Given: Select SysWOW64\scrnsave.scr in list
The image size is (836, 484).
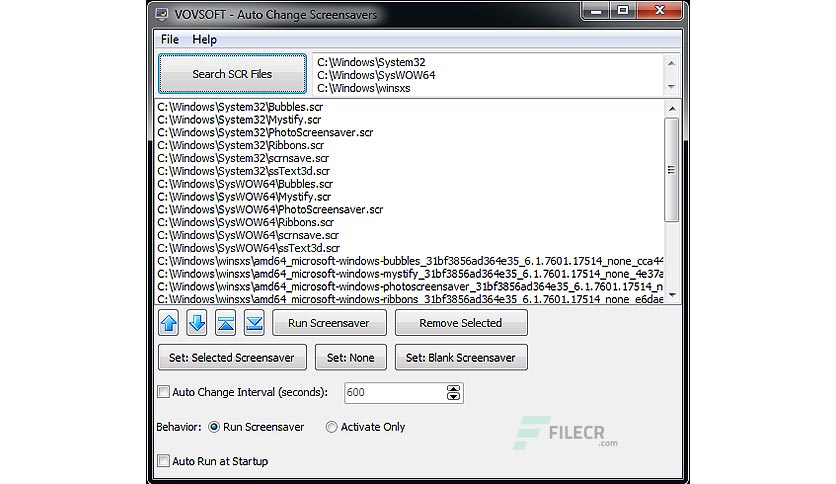Looking at the screenshot, I should [248, 235].
